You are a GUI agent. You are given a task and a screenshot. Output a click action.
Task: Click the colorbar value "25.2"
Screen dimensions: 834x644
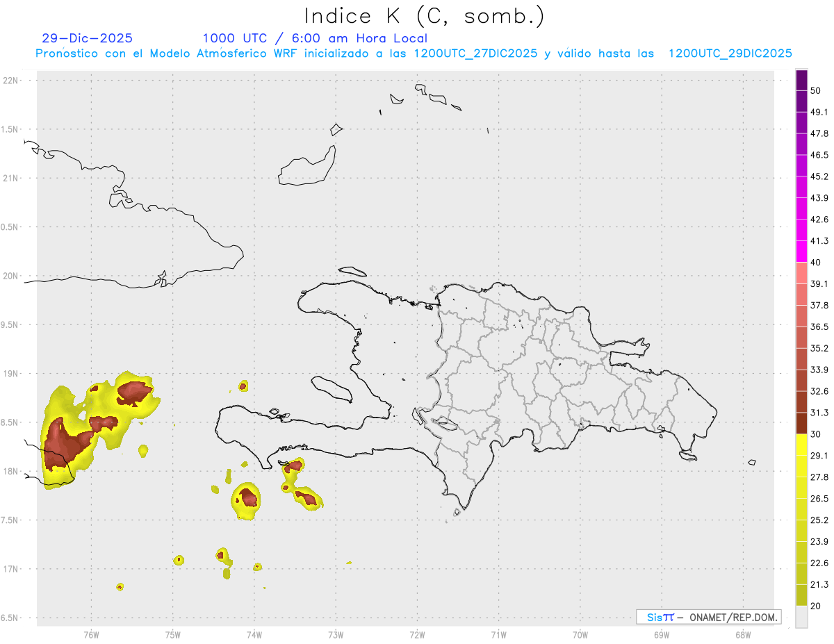[x=819, y=520]
